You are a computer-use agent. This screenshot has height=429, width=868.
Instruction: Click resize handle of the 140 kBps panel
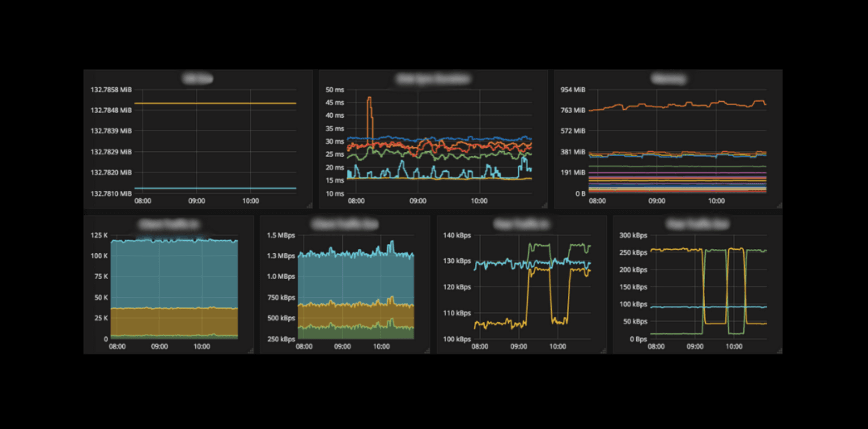click(x=603, y=351)
